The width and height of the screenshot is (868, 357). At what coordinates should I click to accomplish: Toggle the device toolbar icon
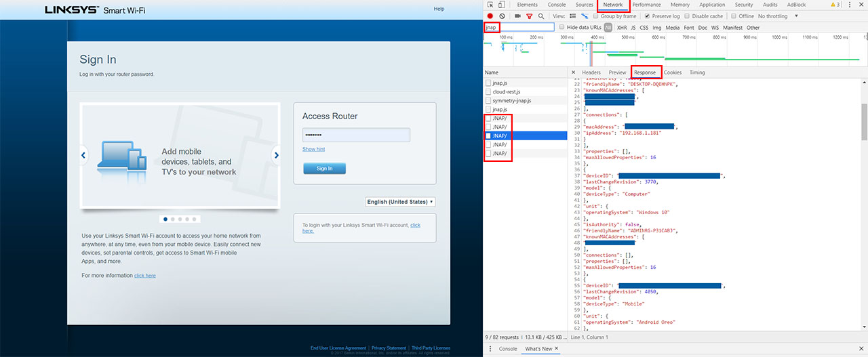point(502,5)
